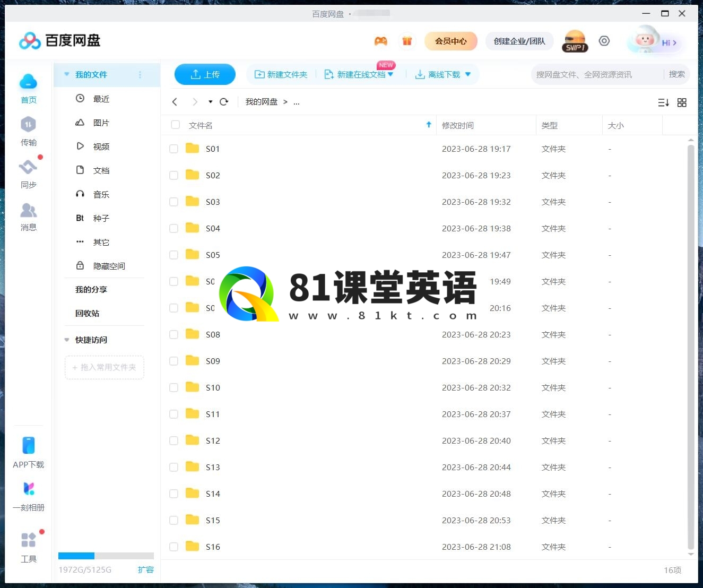Collapse the 快捷访问 section arrow
Screen dimensions: 703x588
[x=66, y=340]
